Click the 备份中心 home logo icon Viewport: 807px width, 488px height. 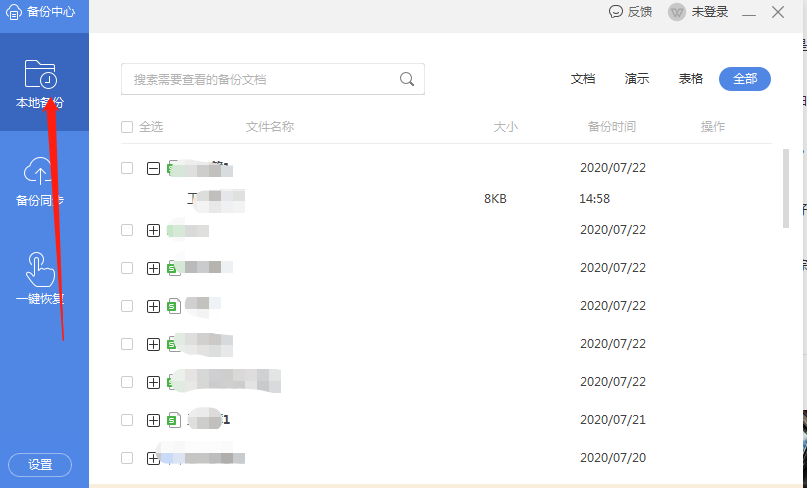[x=14, y=11]
